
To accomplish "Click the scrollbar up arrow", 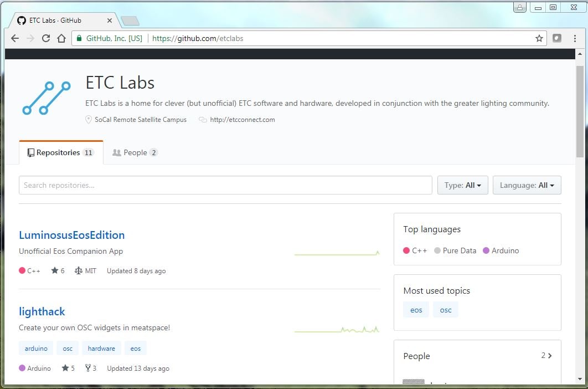I will coord(580,54).
